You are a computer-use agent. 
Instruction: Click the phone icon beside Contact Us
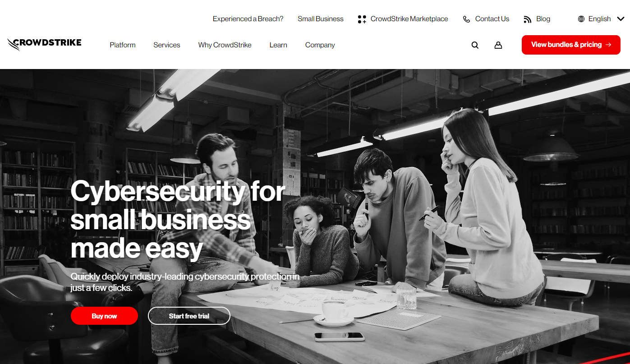click(x=466, y=19)
